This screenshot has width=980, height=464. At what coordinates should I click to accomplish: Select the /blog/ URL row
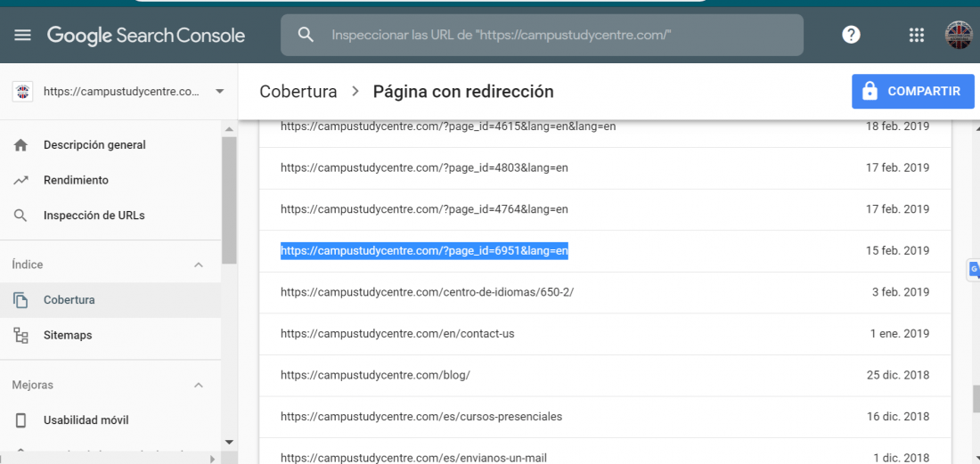point(605,375)
